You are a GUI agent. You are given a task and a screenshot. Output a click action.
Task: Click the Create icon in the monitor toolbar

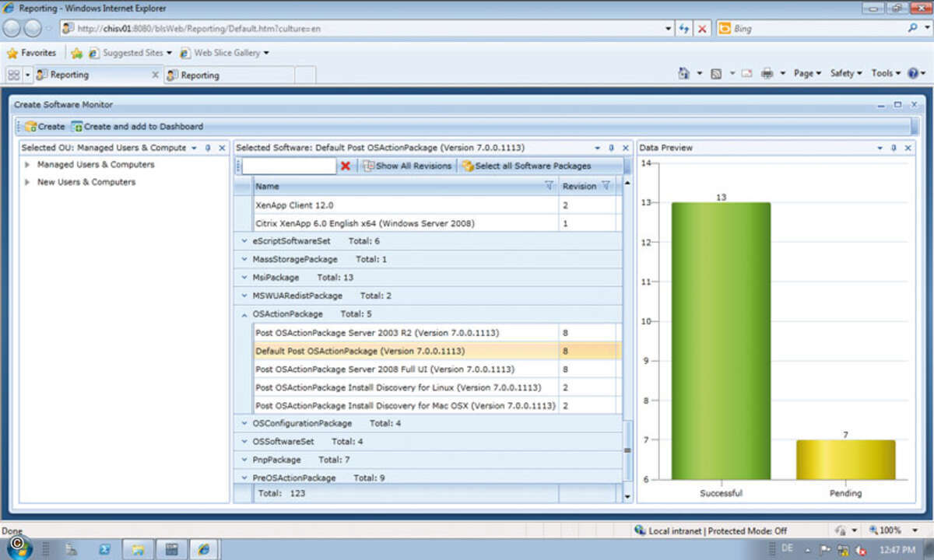30,126
